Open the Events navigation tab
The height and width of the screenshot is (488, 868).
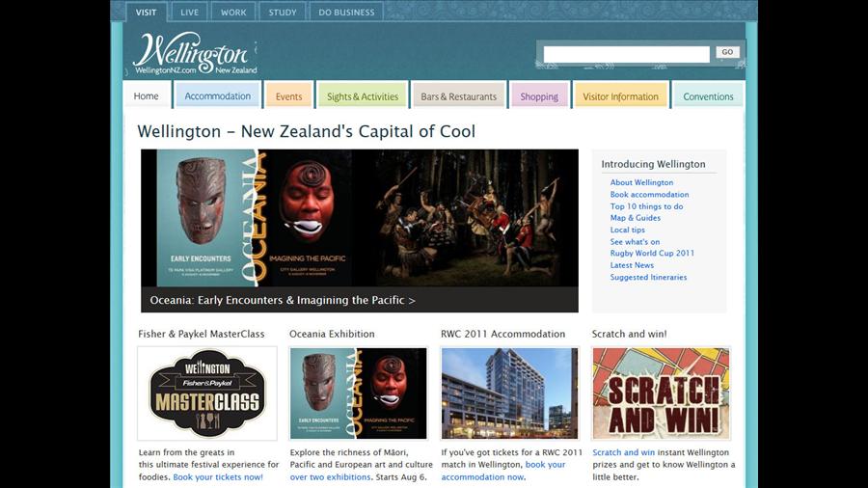pyautogui.click(x=289, y=96)
